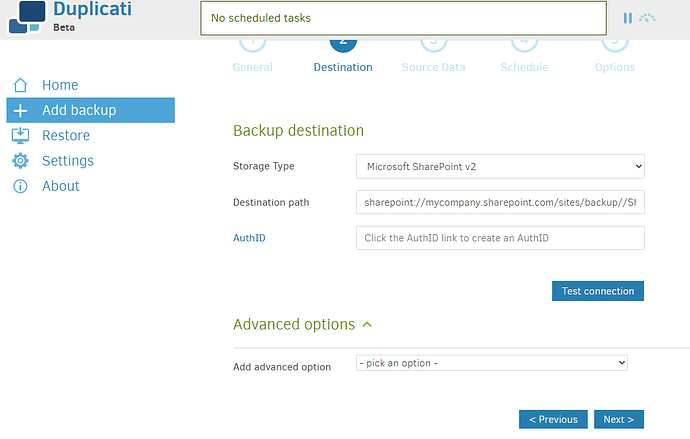Image resolution: width=690 pixels, height=439 pixels.
Task: Select Add backup in the sidebar
Action: (91, 110)
